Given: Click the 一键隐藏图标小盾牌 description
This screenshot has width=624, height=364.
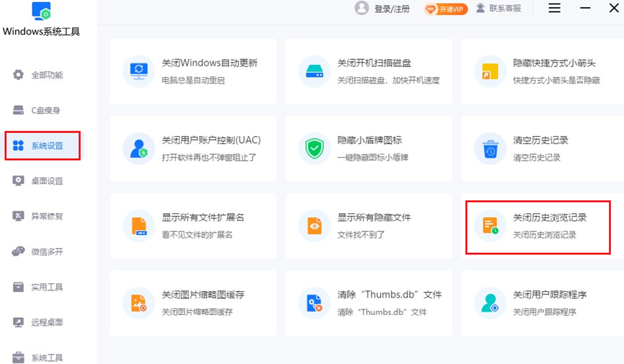Looking at the screenshot, I should pyautogui.click(x=373, y=158).
